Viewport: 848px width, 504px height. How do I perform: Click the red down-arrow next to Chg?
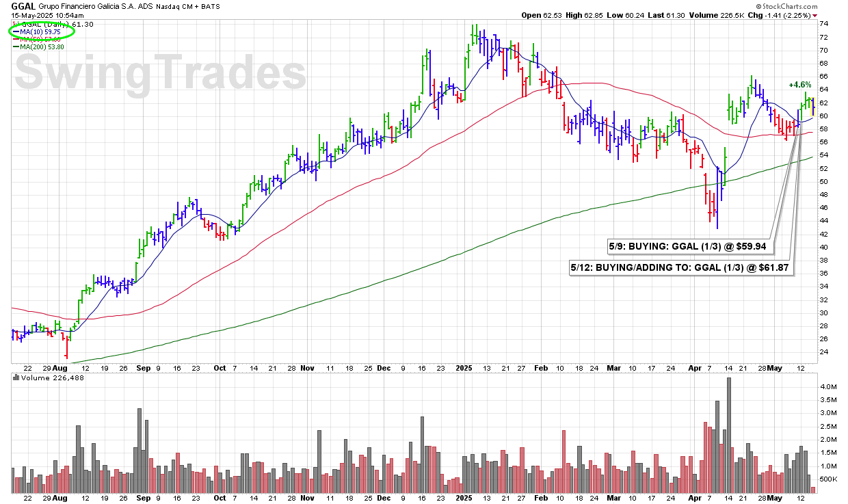[842, 16]
